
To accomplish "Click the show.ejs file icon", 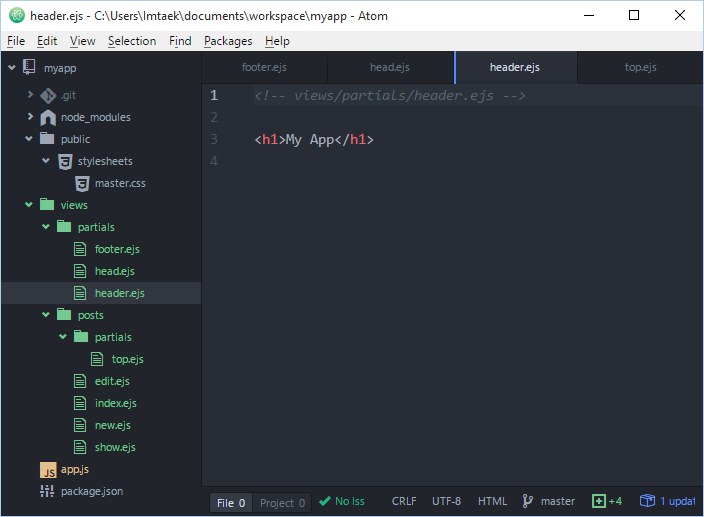I will [80, 447].
